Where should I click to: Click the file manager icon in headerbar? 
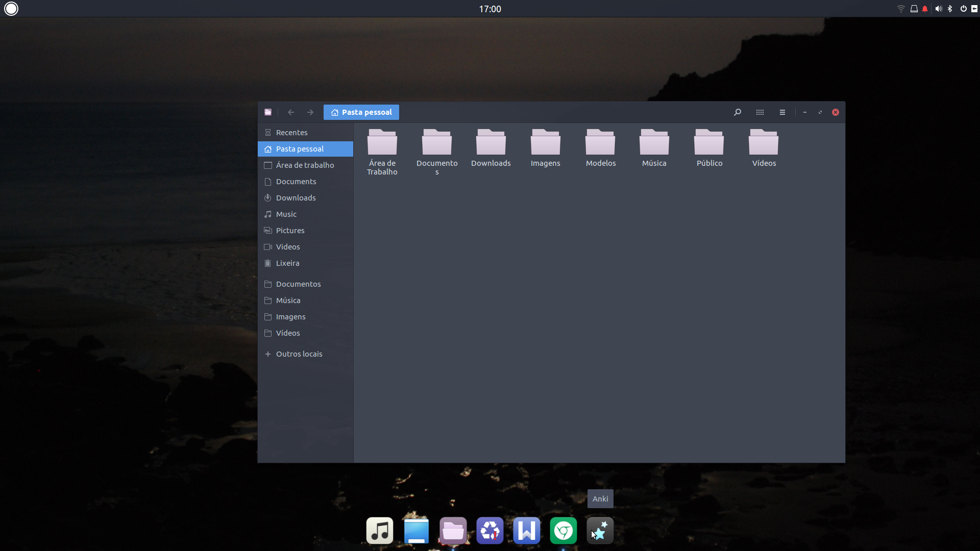[x=268, y=112]
